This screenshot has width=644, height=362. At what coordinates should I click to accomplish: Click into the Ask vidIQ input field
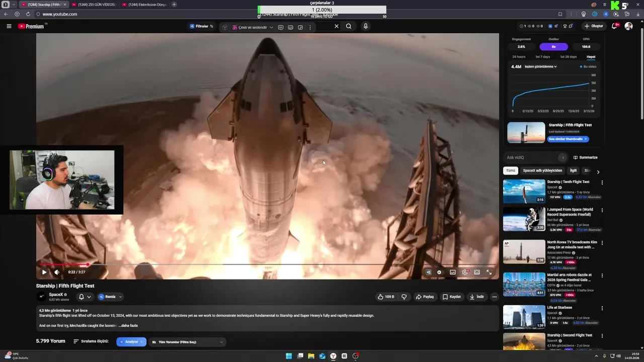point(532,157)
